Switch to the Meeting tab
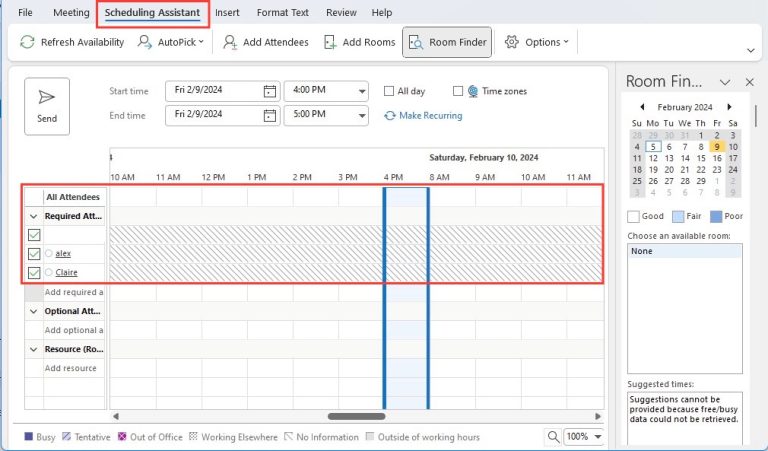 (x=70, y=13)
